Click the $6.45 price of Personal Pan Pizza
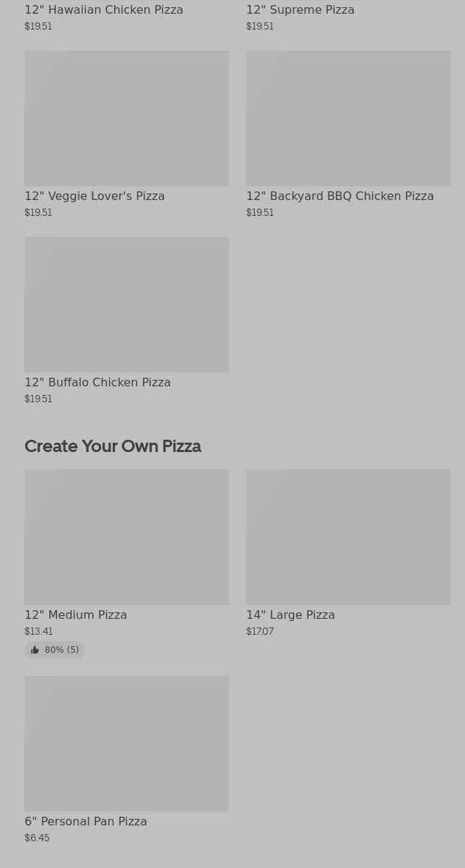The height and width of the screenshot is (868, 465). click(38, 838)
